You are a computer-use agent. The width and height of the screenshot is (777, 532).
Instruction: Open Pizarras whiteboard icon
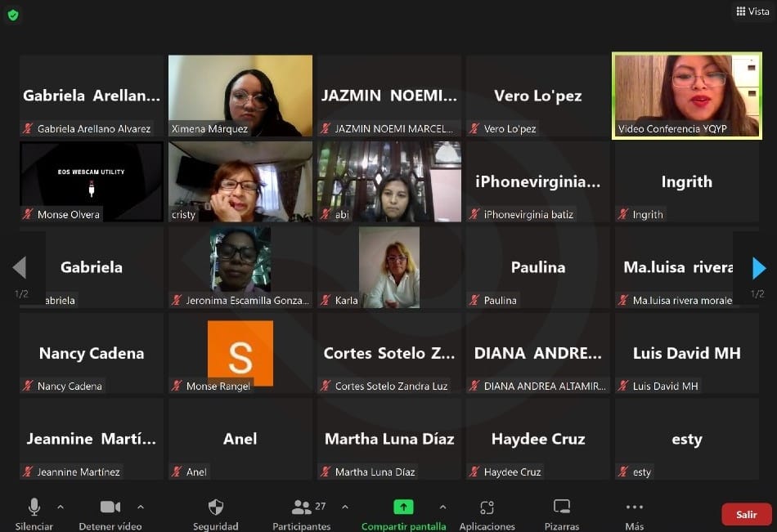coord(562,507)
